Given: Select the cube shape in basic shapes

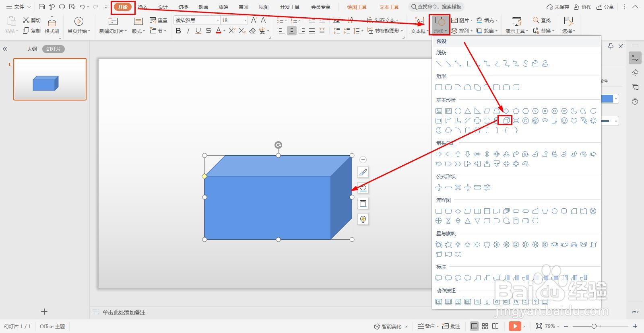Looking at the screenshot, I should [x=506, y=121].
